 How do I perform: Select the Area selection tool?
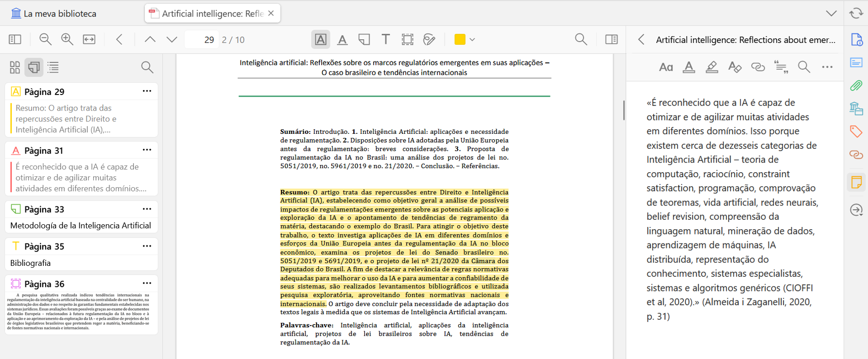tap(408, 39)
